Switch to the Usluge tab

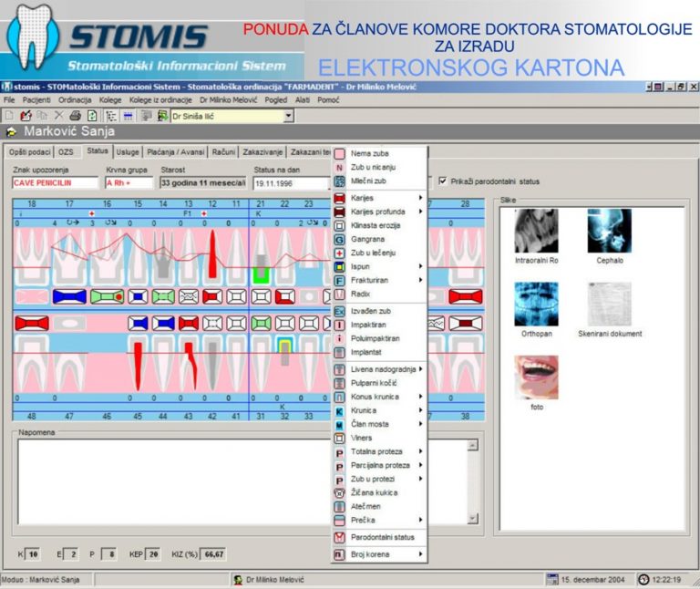click(x=128, y=152)
